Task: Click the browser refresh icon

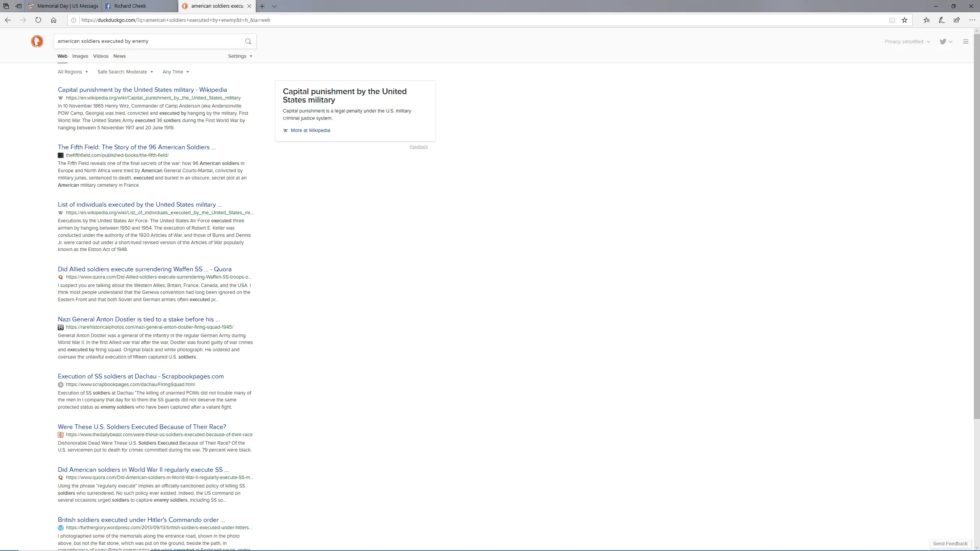Action: (x=38, y=20)
